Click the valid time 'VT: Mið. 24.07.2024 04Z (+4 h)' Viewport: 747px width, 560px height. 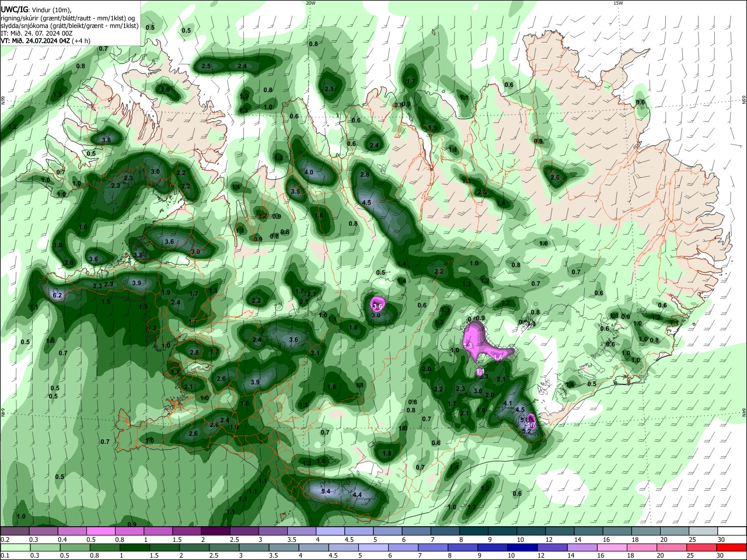(46, 41)
